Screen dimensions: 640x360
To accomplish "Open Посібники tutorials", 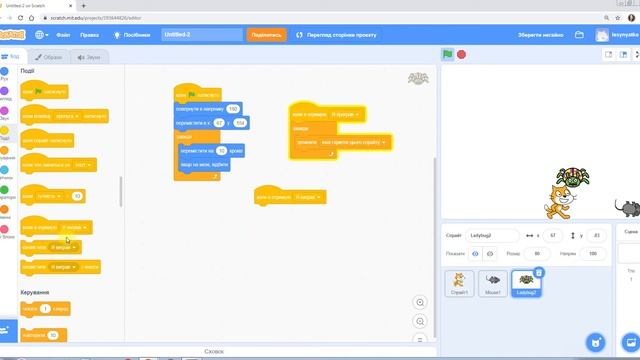I will 132,35.
